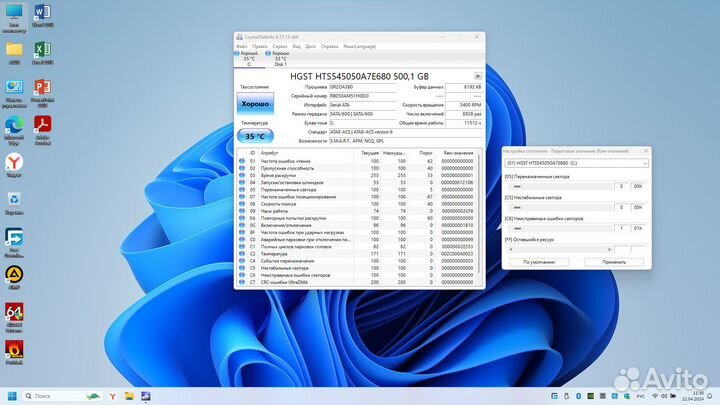
Task: Open PowerPoint 2016 desktop shortcut
Action: pyautogui.click(x=43, y=88)
